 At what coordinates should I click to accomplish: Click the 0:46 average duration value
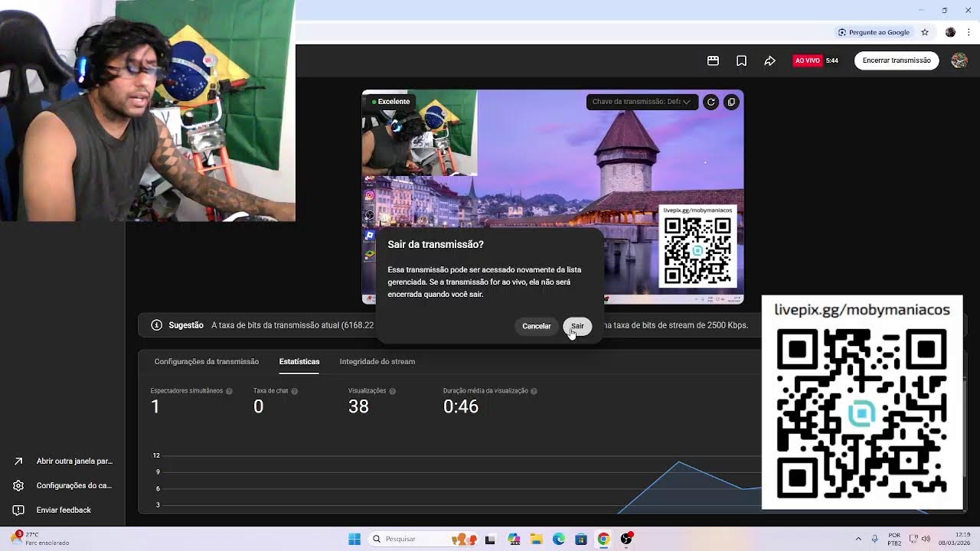pos(461,406)
